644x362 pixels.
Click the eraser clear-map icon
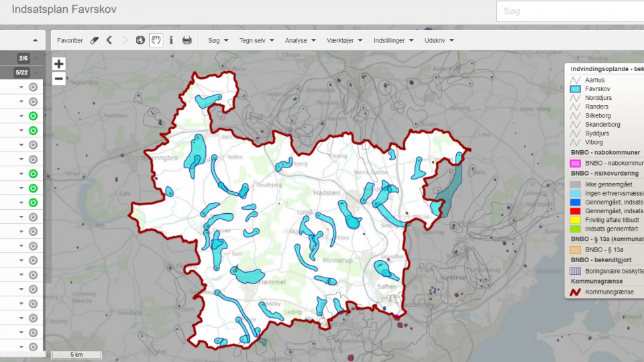(x=95, y=40)
